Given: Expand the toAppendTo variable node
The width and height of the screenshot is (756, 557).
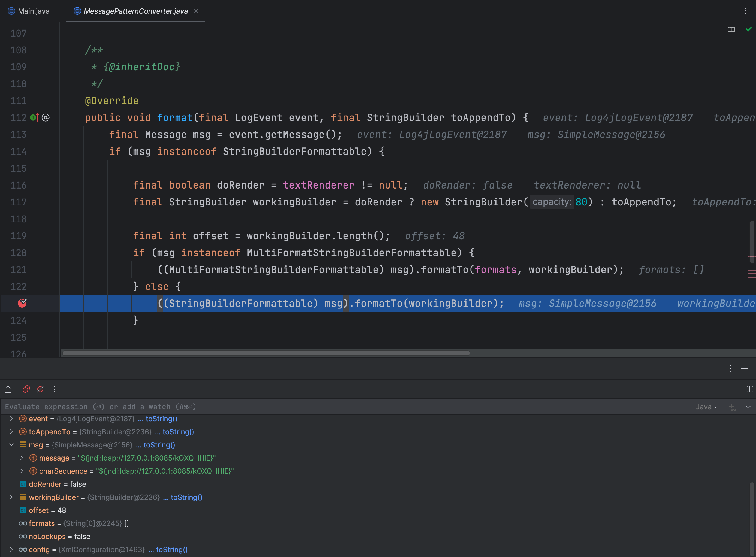Looking at the screenshot, I should coord(11,432).
